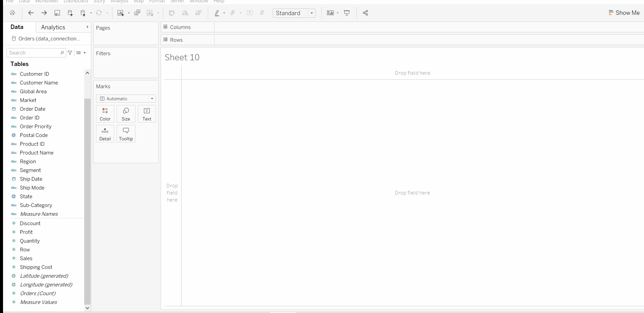Open the Standard fit dropdown

pyautogui.click(x=294, y=13)
